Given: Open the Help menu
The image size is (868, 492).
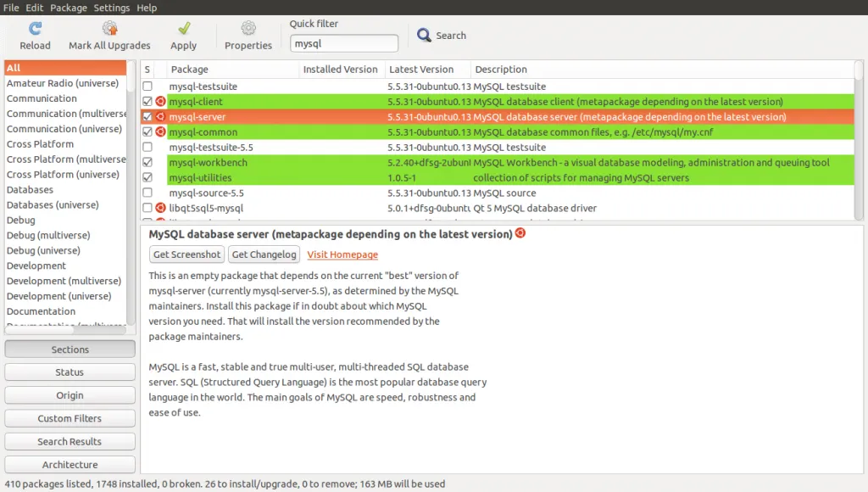Looking at the screenshot, I should (147, 8).
